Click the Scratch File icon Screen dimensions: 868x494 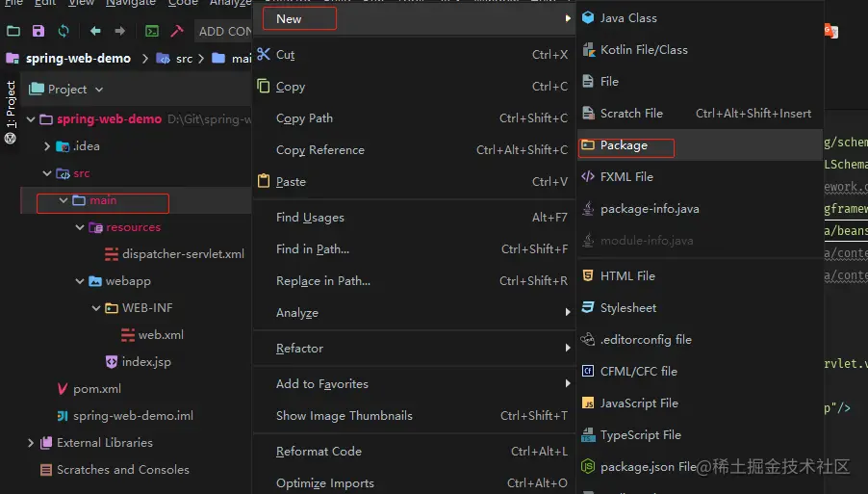click(x=588, y=113)
